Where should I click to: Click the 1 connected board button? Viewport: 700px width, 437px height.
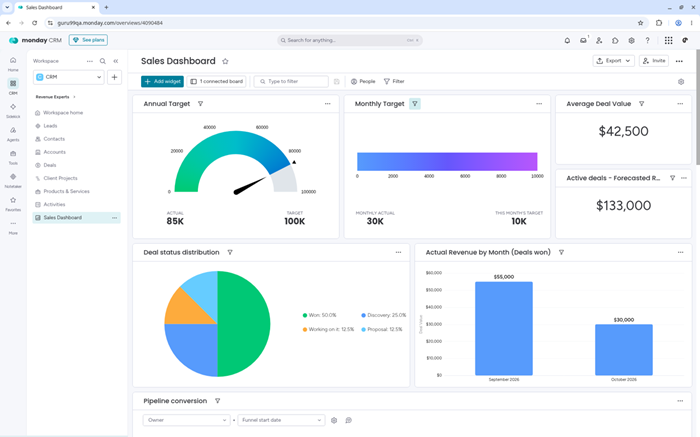coord(217,81)
